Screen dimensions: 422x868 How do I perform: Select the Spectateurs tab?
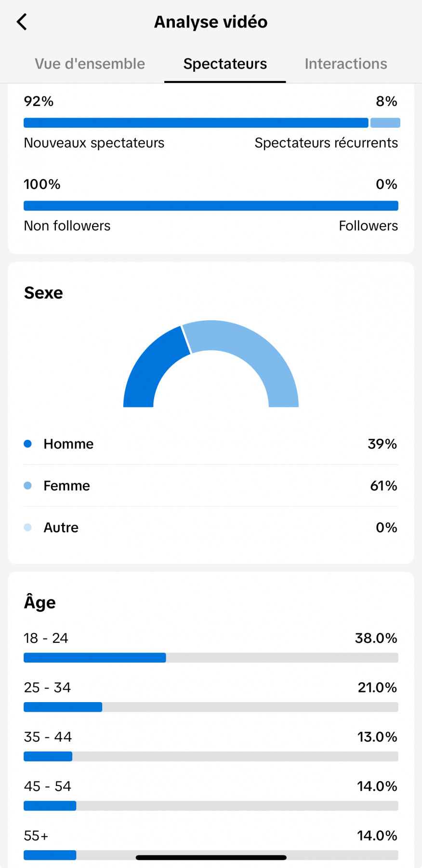225,64
